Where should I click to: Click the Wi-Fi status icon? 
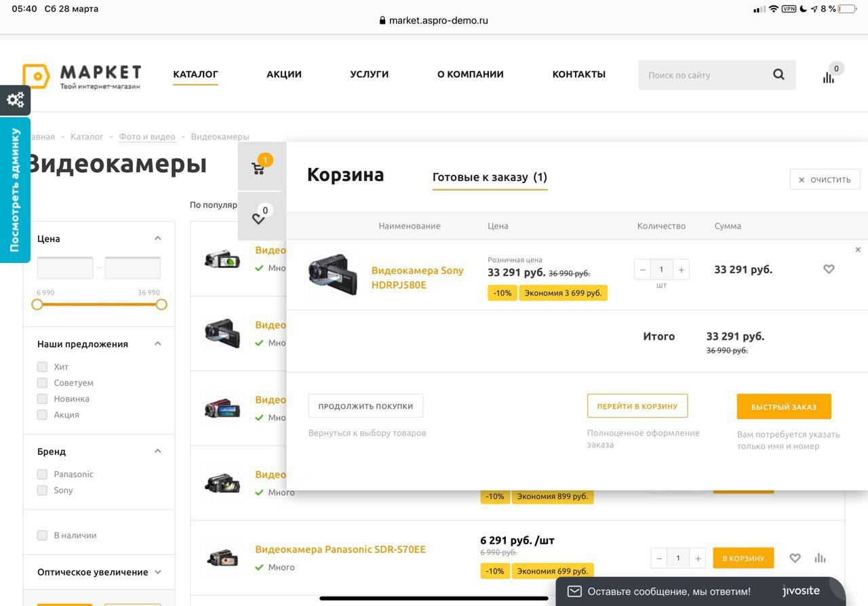[x=773, y=9]
